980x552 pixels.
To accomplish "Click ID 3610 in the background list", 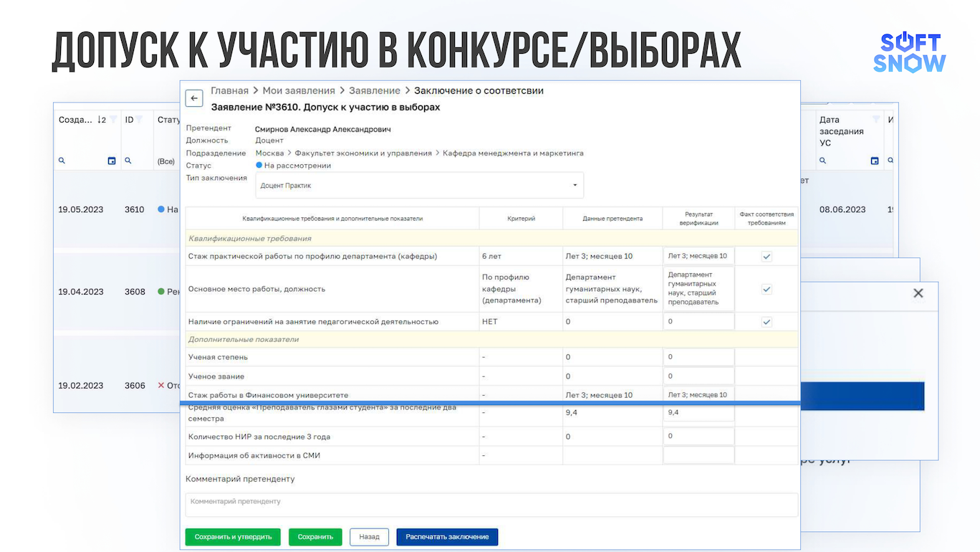I will (135, 210).
